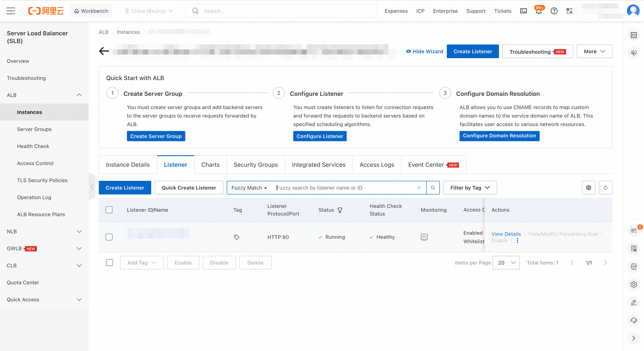The width and height of the screenshot is (644, 351).
Task: Click Quick Create Listener button
Action: [189, 187]
